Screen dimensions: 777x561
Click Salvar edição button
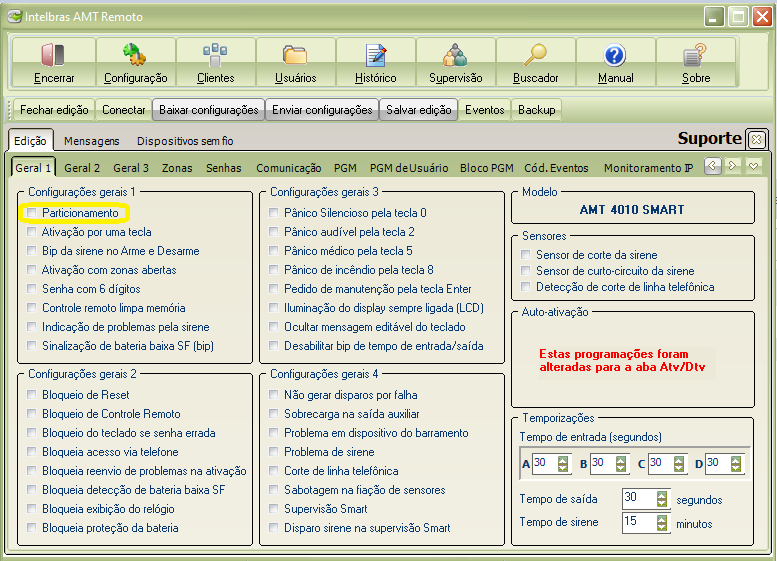pyautogui.click(x=419, y=110)
